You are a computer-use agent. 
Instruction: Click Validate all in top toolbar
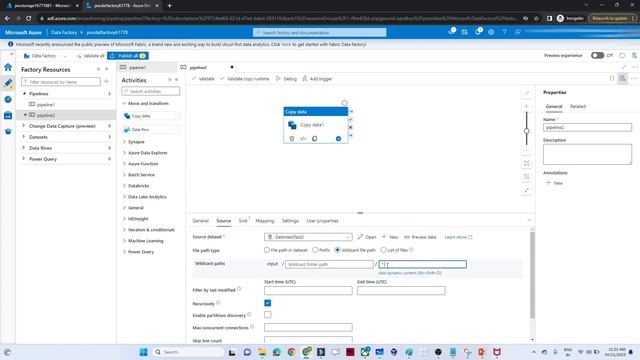pyautogui.click(x=90, y=56)
